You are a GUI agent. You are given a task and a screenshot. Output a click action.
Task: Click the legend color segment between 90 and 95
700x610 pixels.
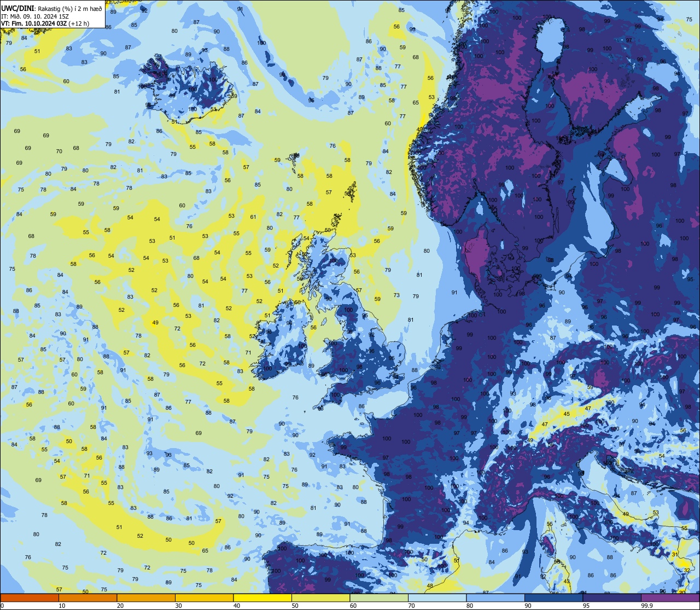[x=553, y=597]
